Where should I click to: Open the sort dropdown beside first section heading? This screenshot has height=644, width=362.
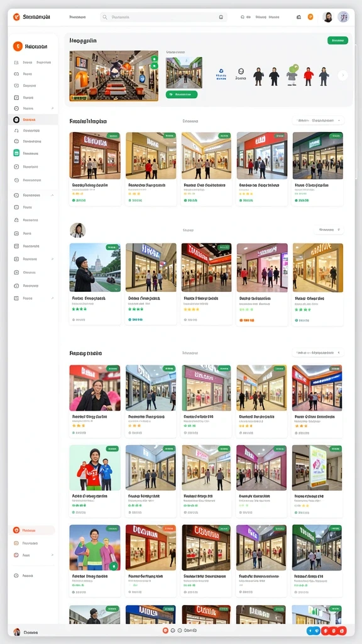point(318,121)
